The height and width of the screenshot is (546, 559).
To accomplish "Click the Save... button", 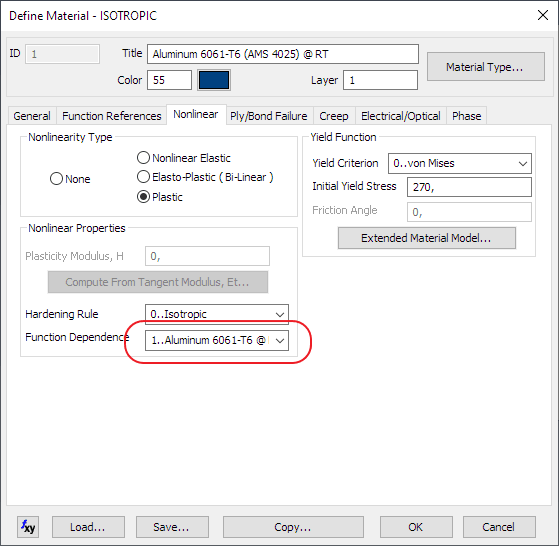I will click(172, 527).
